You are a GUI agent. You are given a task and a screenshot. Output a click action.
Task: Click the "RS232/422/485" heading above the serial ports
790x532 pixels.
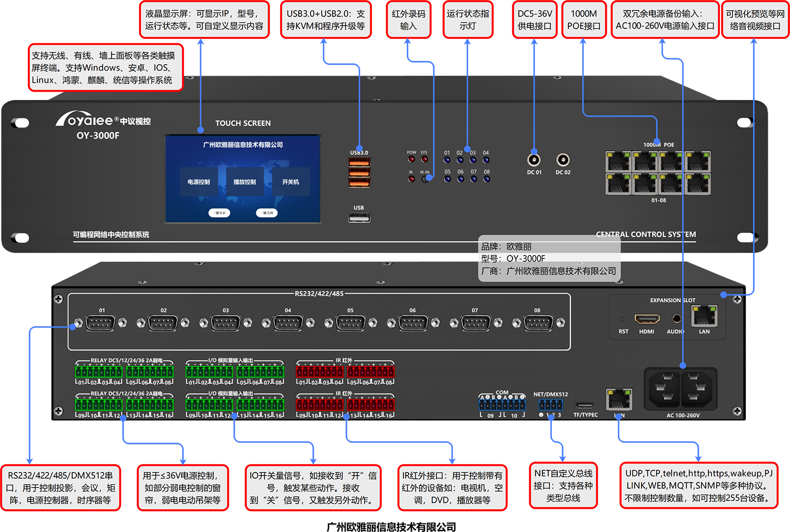(319, 293)
